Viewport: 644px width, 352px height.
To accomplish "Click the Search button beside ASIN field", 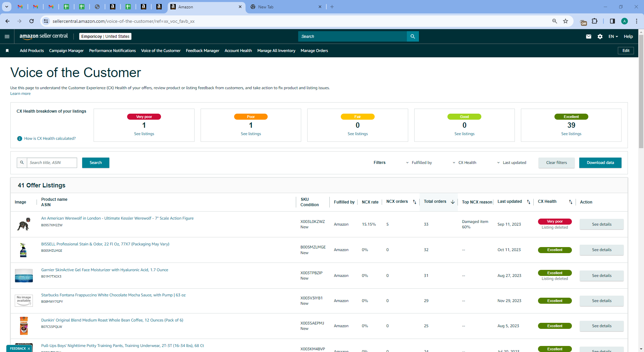I will [x=96, y=163].
